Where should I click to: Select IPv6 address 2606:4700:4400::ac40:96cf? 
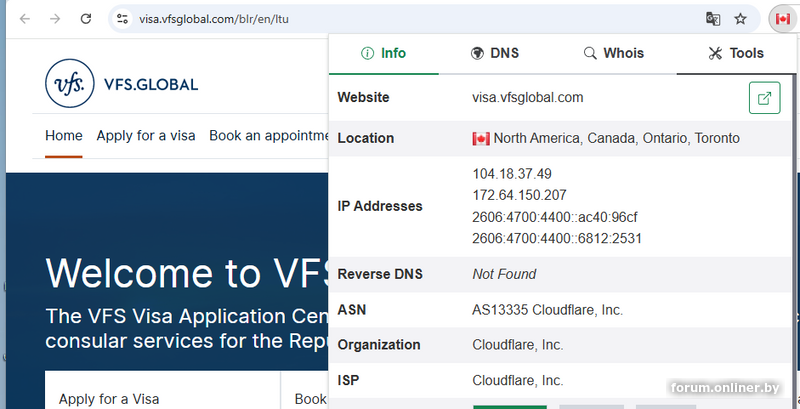[x=555, y=217]
